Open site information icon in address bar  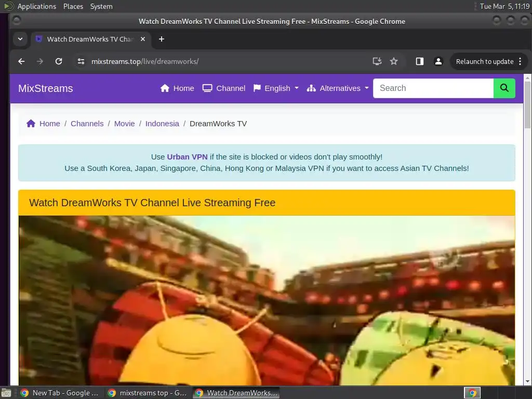tap(81, 61)
